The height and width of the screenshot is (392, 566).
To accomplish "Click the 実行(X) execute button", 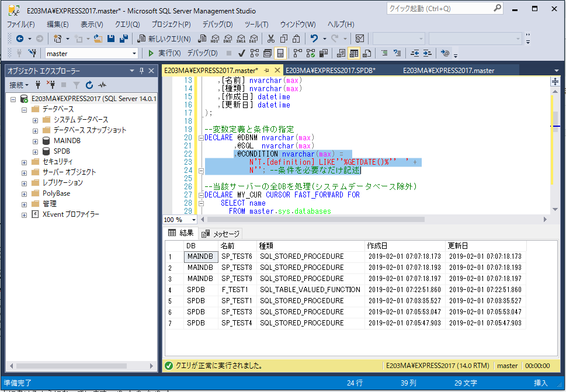I will (165, 53).
